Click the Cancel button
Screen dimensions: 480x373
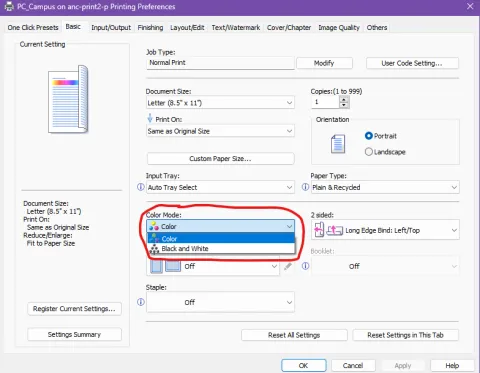(353, 366)
